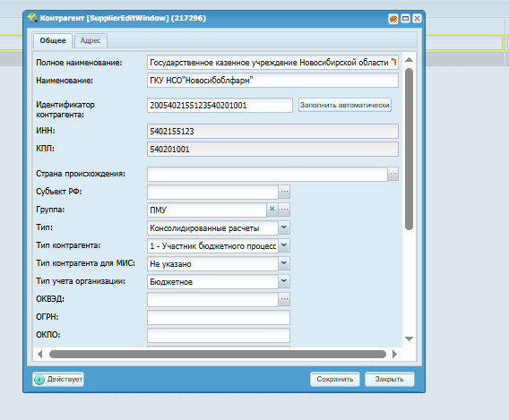This screenshot has width=509, height=420.
Task: Expand the Тип контрагента dropdown arrow
Action: point(284,245)
